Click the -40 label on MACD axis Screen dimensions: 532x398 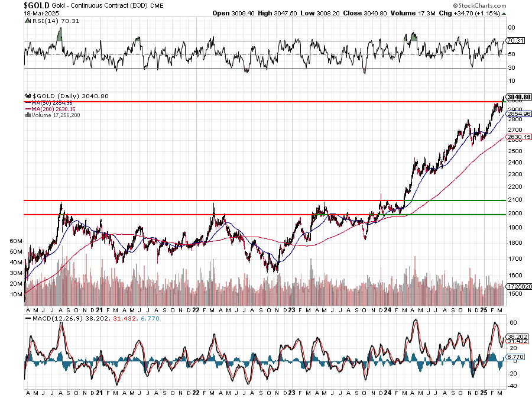coord(512,386)
